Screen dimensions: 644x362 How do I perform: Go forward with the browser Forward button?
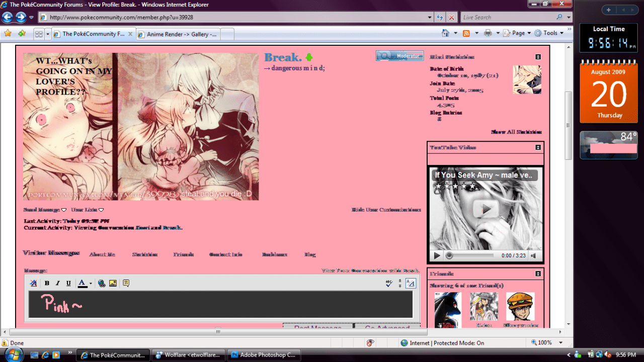21,18
